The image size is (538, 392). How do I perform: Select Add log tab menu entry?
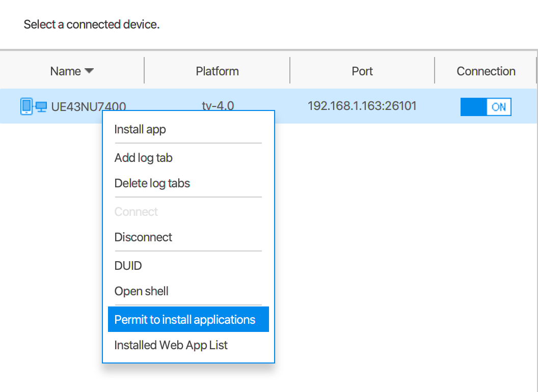(x=188, y=158)
